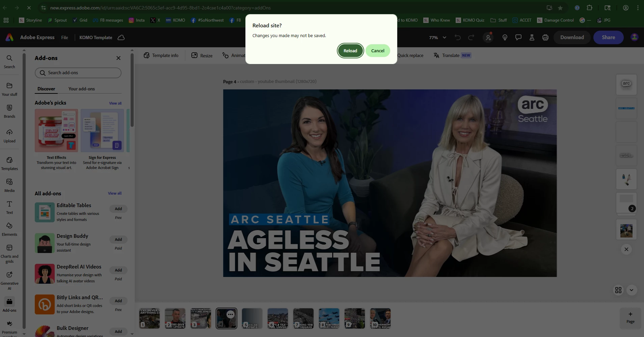Open Text Effects add-on card

click(x=56, y=139)
